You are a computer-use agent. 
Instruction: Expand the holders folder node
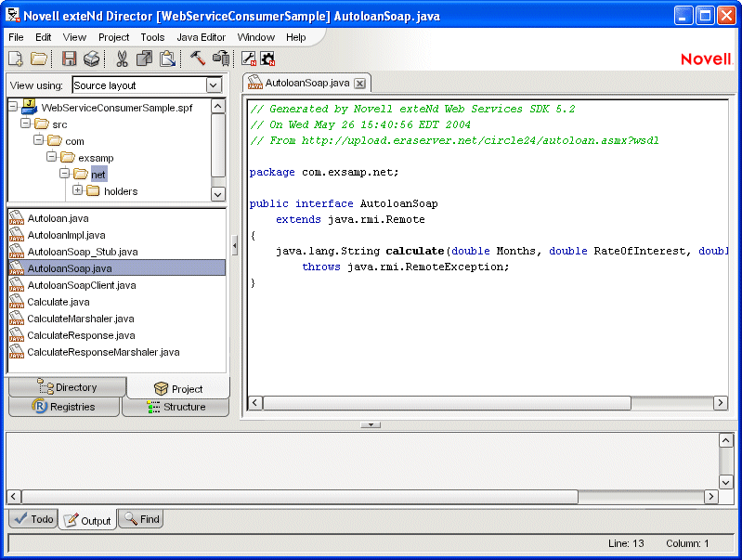(x=77, y=189)
